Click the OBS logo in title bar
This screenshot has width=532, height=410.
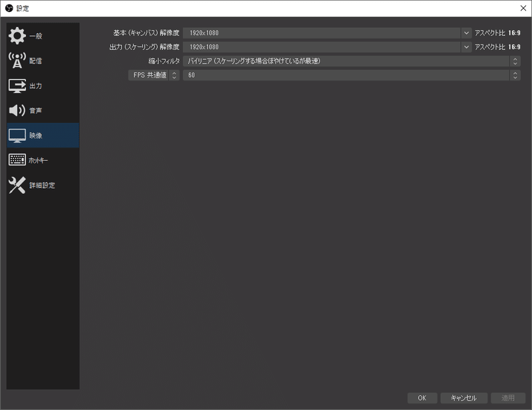click(9, 8)
